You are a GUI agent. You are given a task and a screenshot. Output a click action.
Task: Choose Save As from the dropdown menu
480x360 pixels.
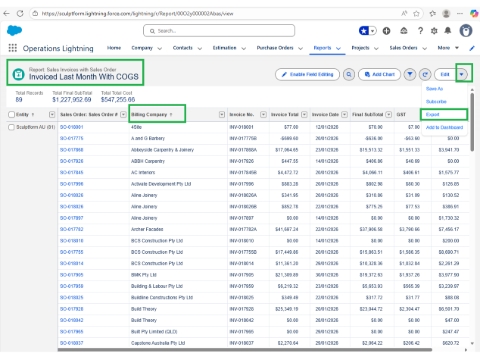point(434,89)
